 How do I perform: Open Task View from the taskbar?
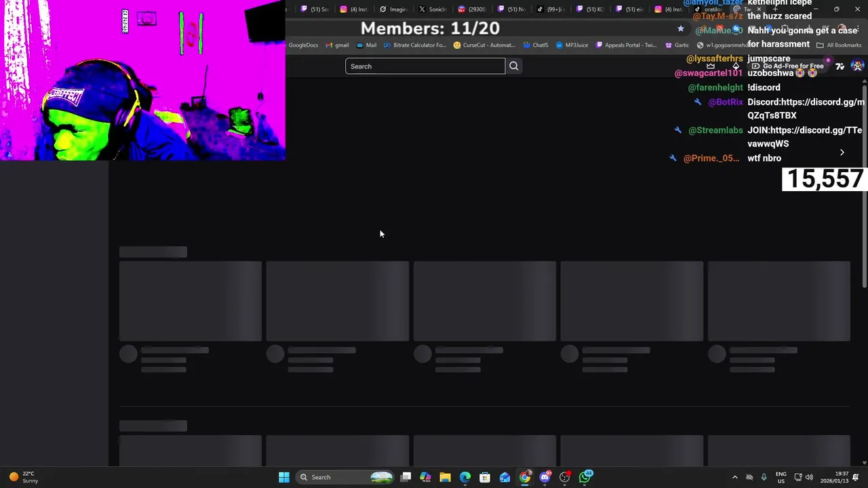406,477
